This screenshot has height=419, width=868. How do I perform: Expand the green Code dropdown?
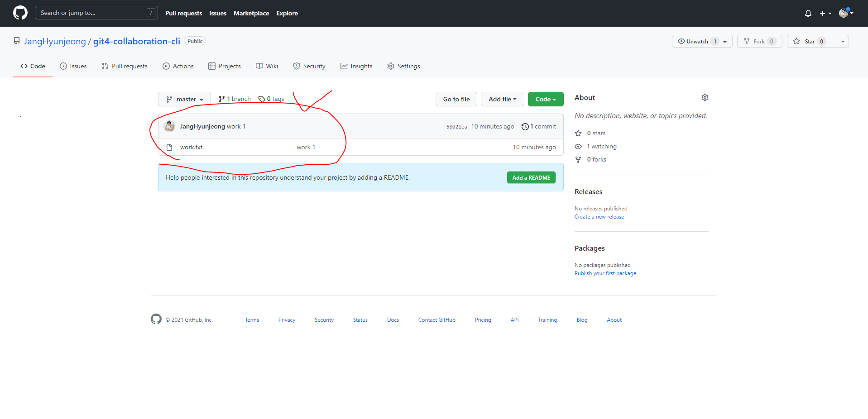tap(546, 99)
